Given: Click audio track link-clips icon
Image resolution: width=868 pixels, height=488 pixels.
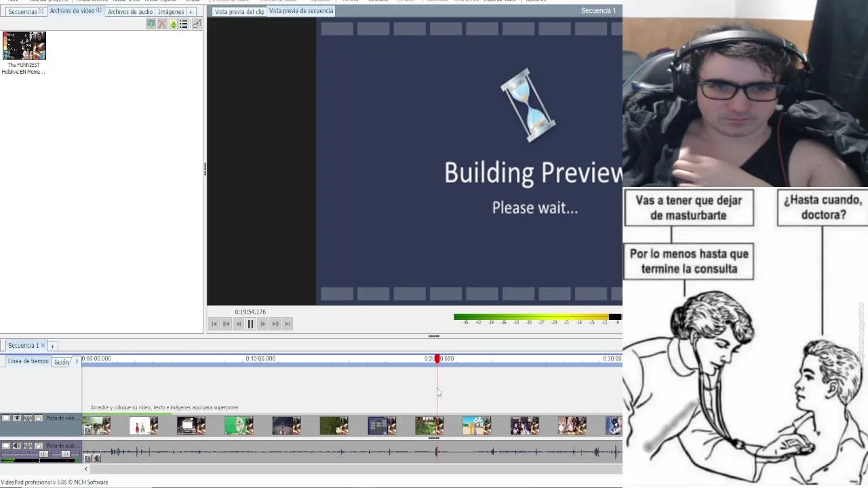Looking at the screenshot, I should click(28, 446).
